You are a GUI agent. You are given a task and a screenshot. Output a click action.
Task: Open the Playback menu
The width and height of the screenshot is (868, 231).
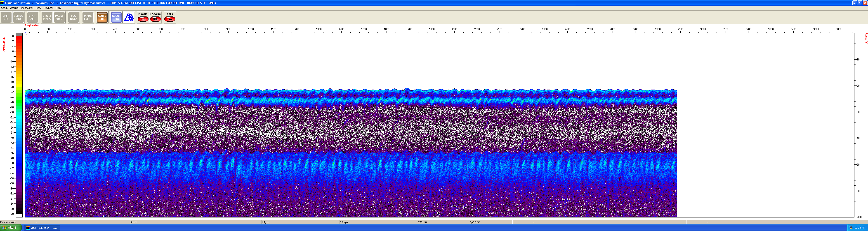tap(48, 8)
